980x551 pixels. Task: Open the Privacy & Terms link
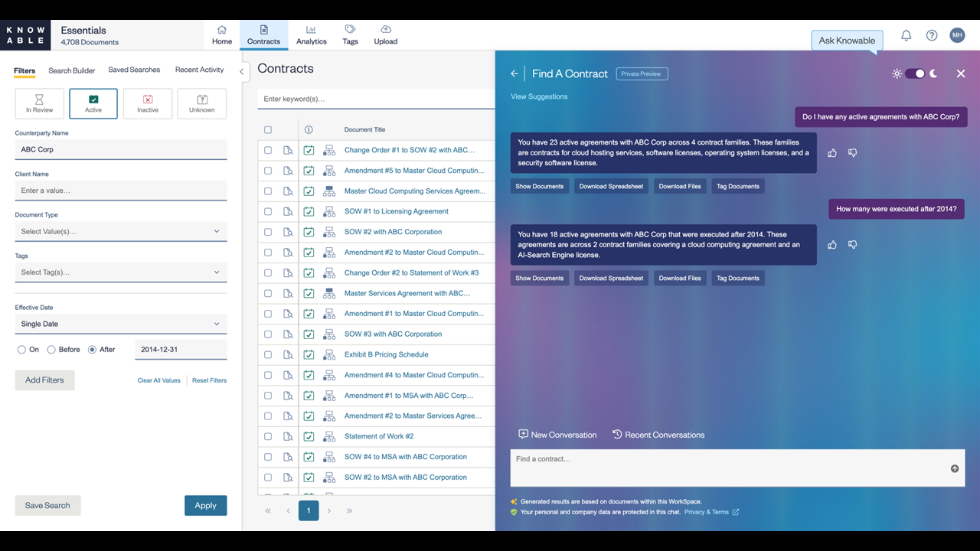(711, 512)
